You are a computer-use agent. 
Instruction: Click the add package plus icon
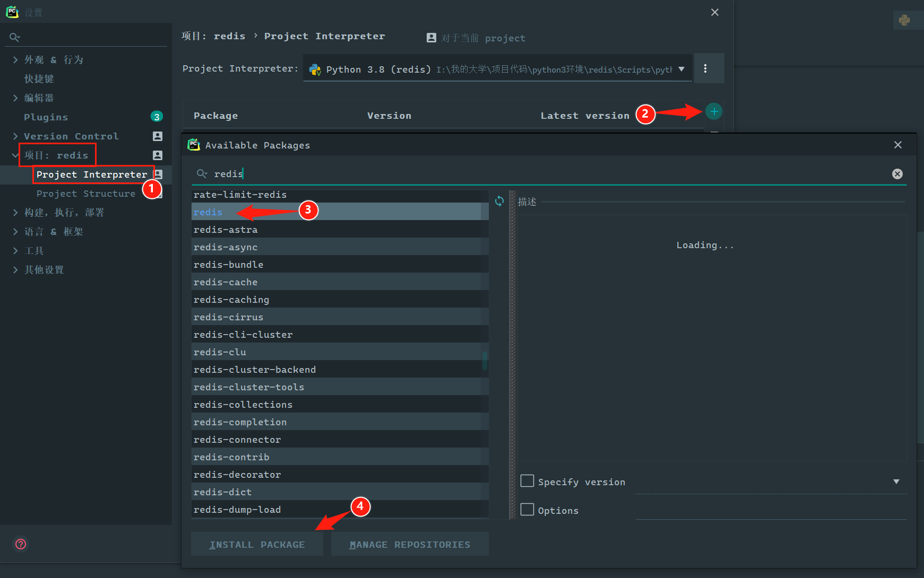tap(714, 111)
